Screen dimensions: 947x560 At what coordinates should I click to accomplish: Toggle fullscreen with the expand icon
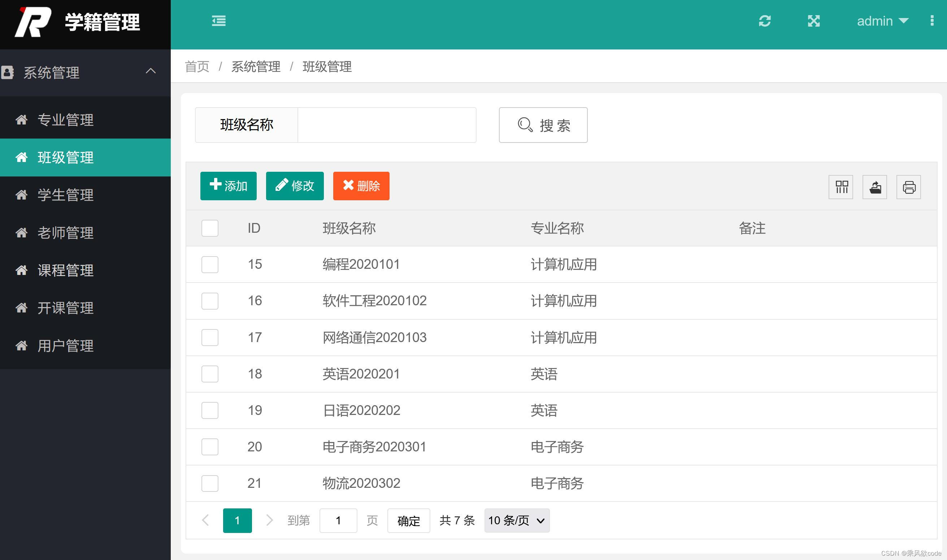[814, 21]
